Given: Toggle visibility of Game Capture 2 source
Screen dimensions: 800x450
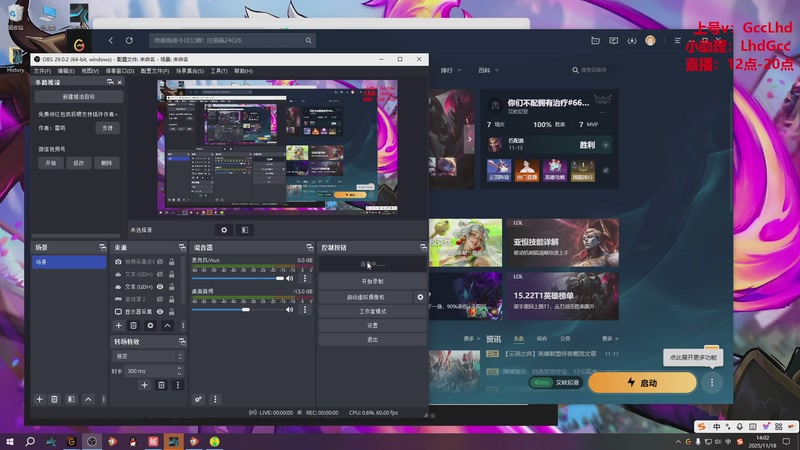Looking at the screenshot, I should point(160,299).
